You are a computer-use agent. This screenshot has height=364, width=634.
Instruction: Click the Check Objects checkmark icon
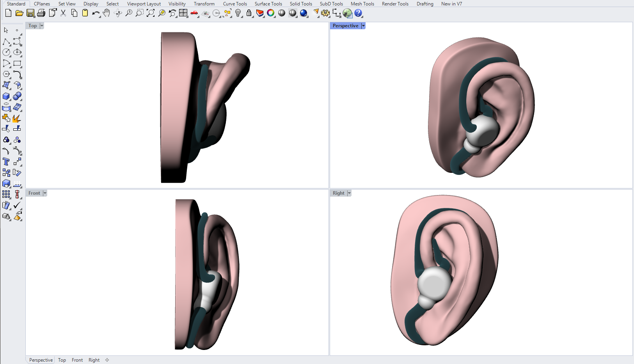(17, 205)
